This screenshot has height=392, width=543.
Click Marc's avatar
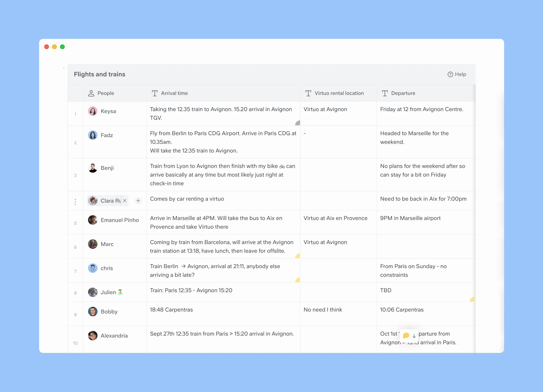tap(93, 244)
